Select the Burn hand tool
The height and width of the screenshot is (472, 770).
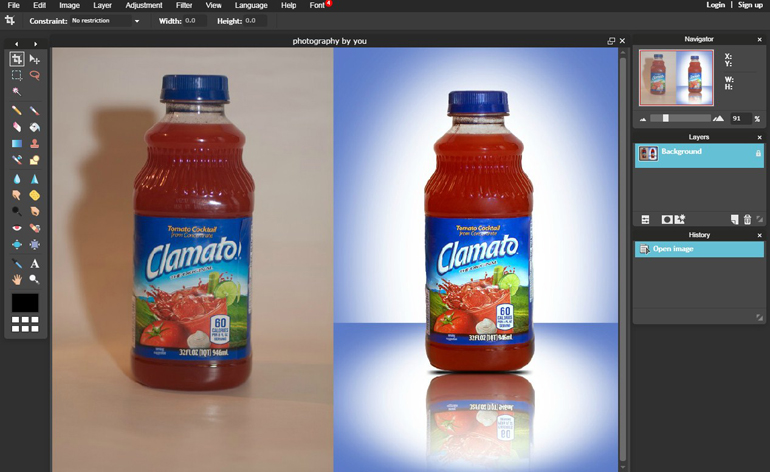(x=34, y=211)
